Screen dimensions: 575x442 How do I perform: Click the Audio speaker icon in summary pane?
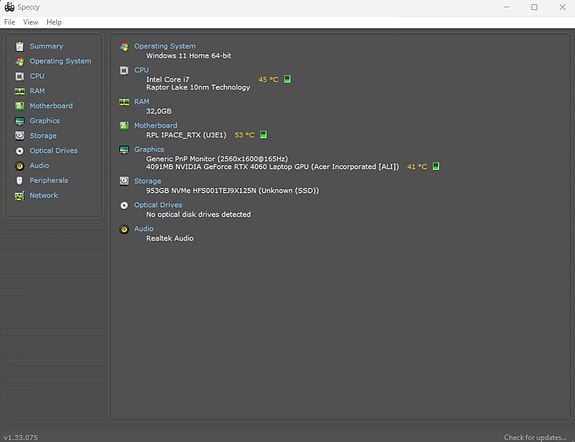[124, 229]
